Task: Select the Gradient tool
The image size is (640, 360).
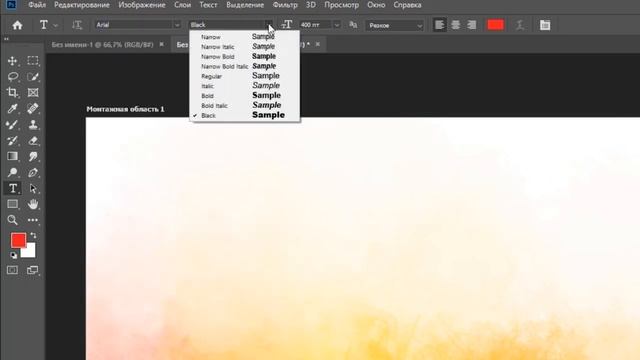Action: click(x=12, y=156)
